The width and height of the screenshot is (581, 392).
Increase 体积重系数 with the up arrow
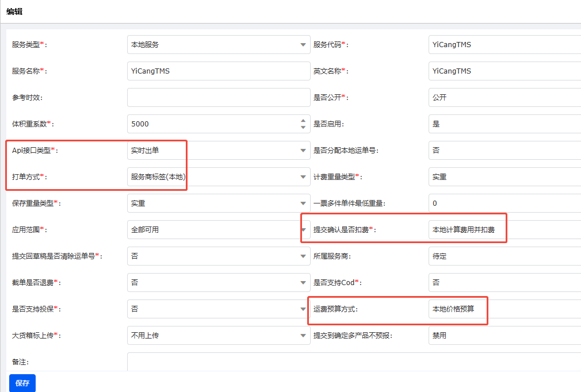(303, 121)
